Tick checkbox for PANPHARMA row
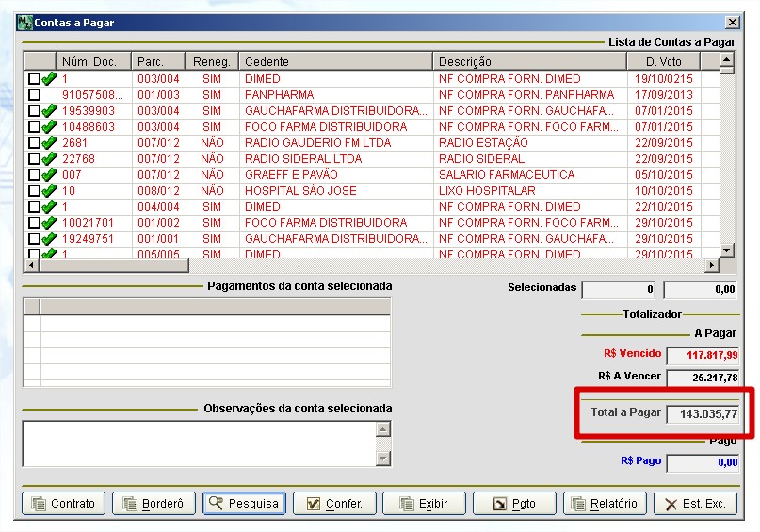 pos(34,95)
